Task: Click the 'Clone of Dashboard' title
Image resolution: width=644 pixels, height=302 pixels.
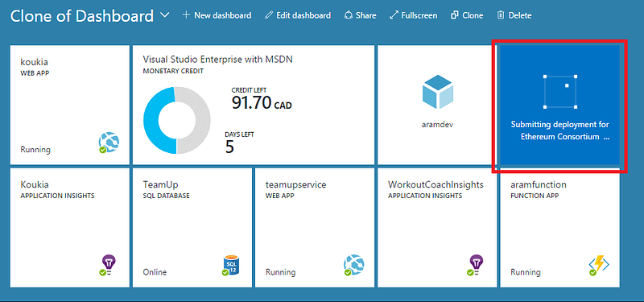Action: click(82, 15)
